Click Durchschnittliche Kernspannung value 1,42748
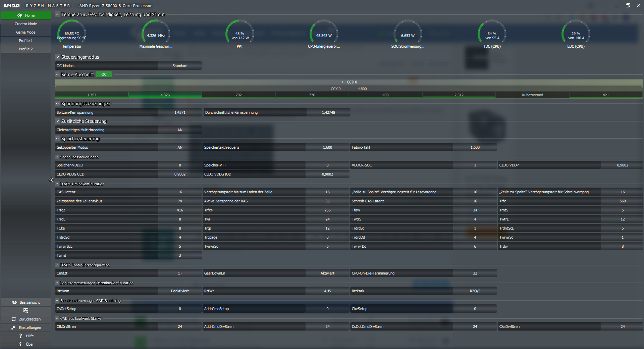The image size is (644, 349). pyautogui.click(x=328, y=112)
